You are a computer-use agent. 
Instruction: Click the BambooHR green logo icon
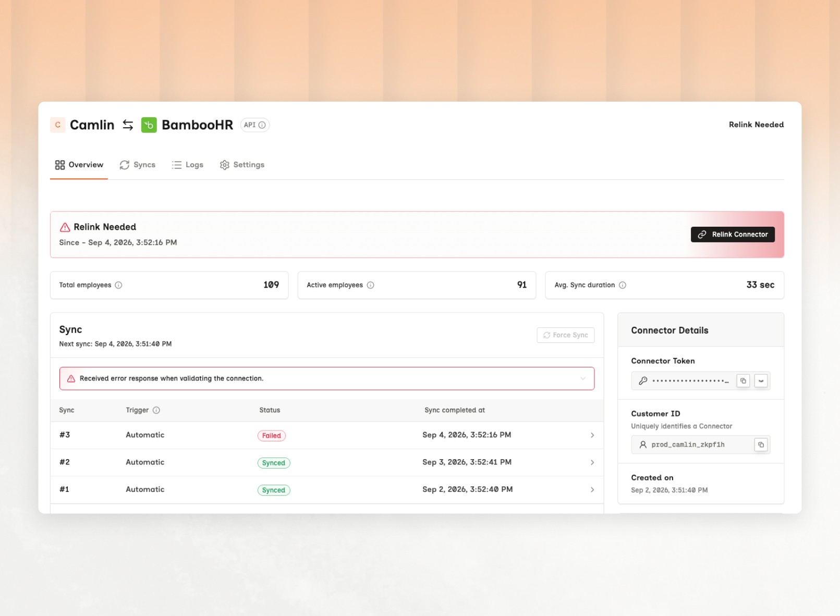click(x=149, y=125)
